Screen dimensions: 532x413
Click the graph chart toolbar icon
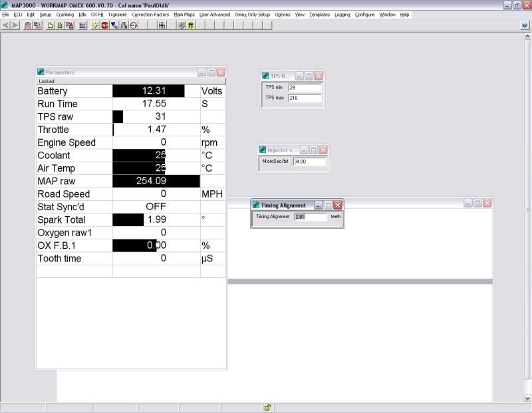tap(82, 25)
